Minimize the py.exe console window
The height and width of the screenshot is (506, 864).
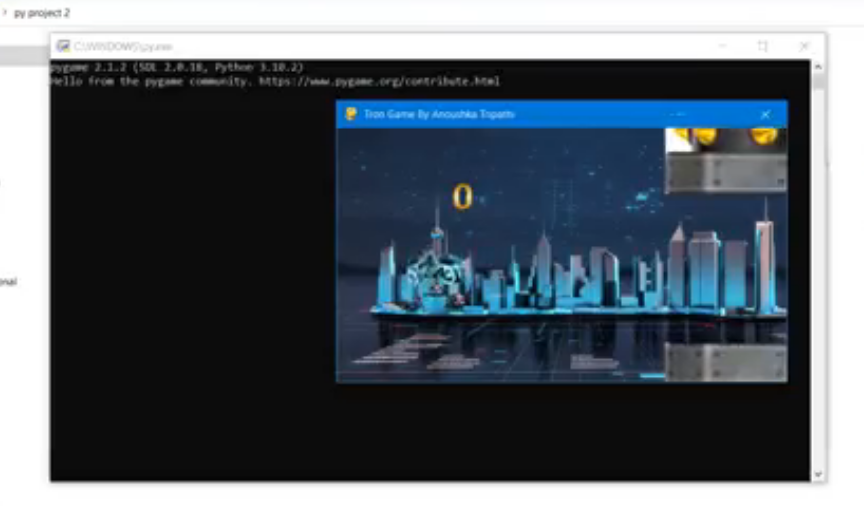pos(722,46)
